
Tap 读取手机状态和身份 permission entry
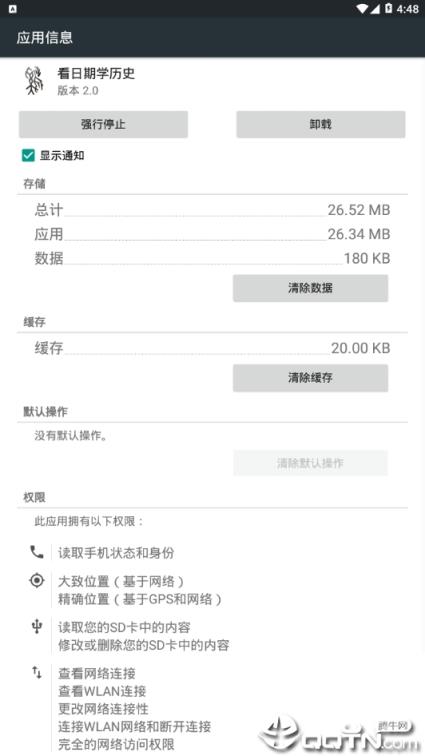tap(116, 553)
